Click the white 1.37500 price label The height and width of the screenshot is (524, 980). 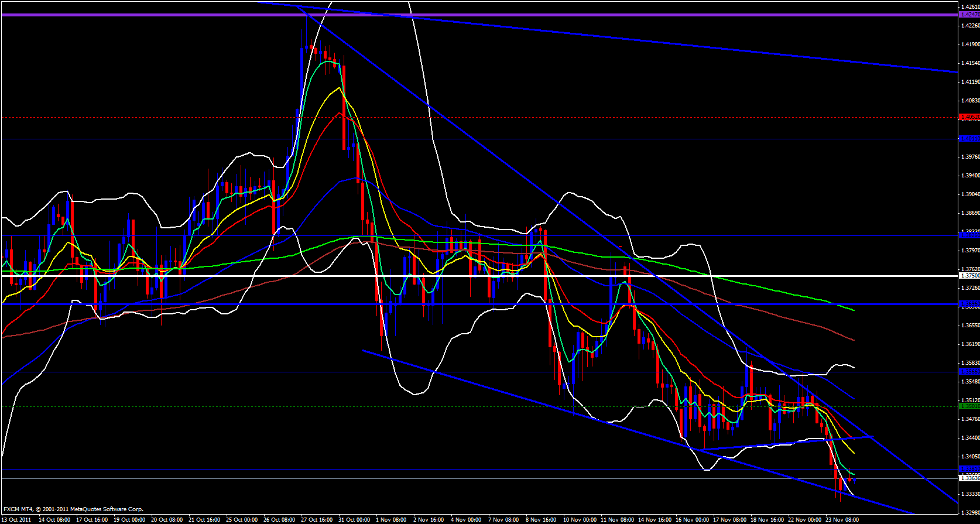pyautogui.click(x=969, y=275)
